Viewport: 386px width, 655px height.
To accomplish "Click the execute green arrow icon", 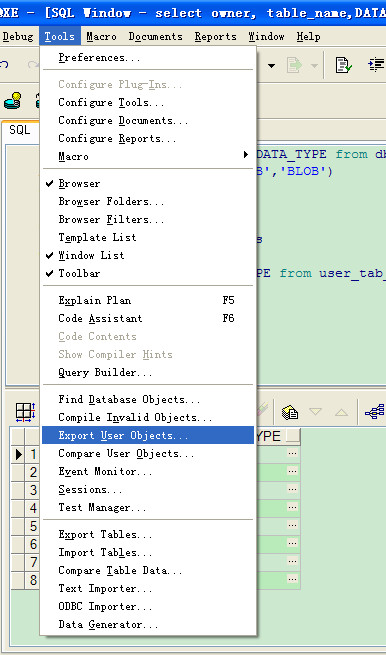I will click(294, 66).
